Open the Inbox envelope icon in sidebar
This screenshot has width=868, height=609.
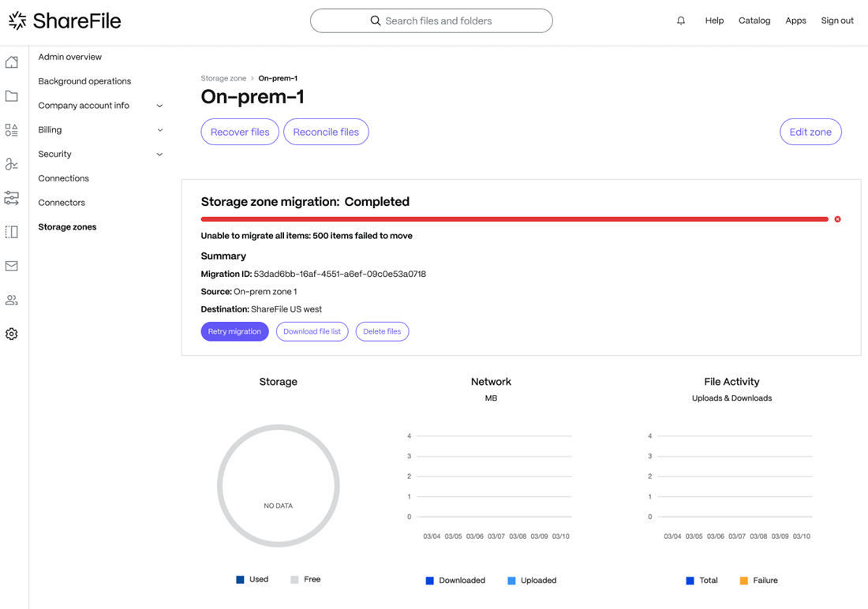coord(12,266)
